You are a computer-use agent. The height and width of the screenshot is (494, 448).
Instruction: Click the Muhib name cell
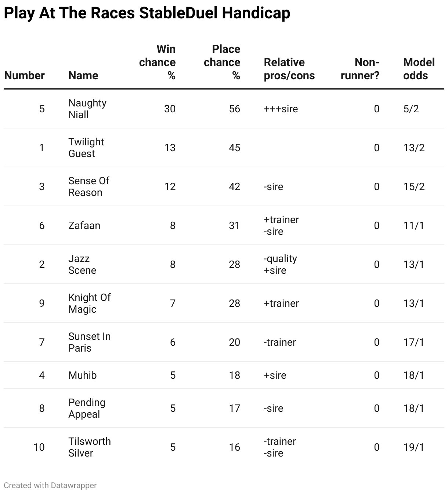click(83, 375)
